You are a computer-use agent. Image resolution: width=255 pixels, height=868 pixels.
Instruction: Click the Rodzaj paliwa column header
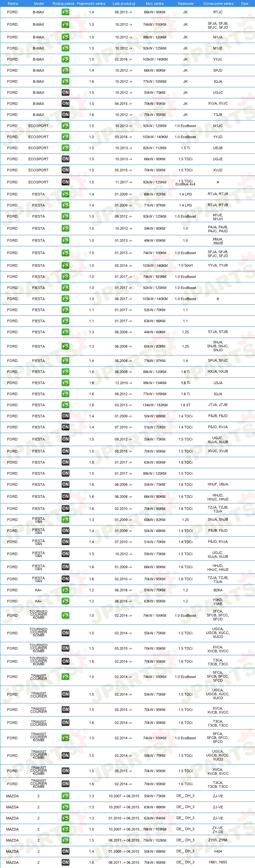tap(63, 4)
